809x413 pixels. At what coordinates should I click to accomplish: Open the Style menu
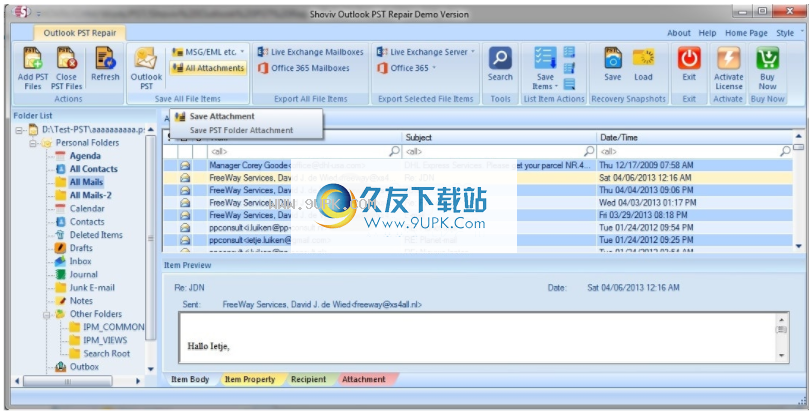click(x=785, y=33)
